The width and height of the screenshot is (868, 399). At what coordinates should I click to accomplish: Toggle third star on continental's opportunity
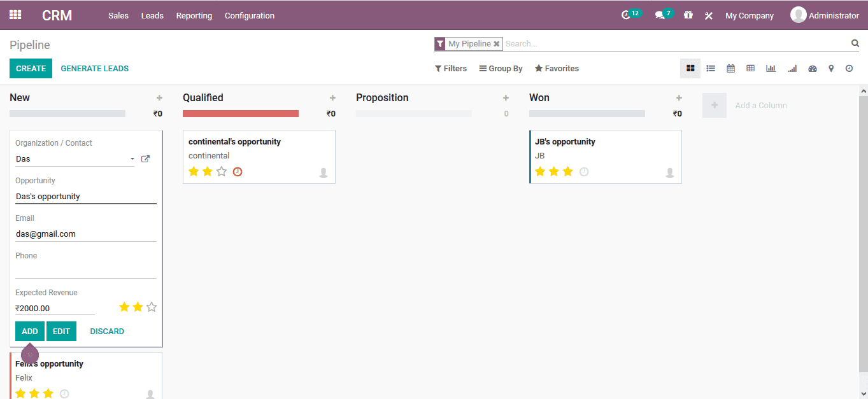(221, 171)
